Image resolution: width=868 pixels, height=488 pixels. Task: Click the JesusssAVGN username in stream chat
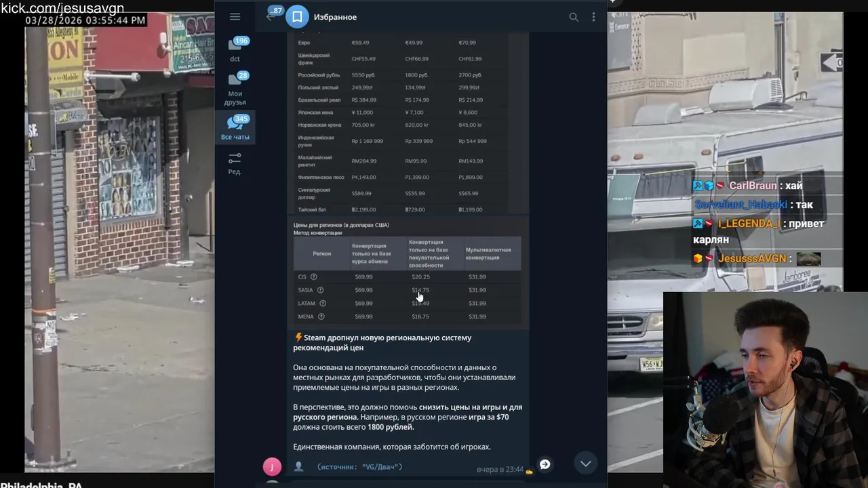click(752, 258)
